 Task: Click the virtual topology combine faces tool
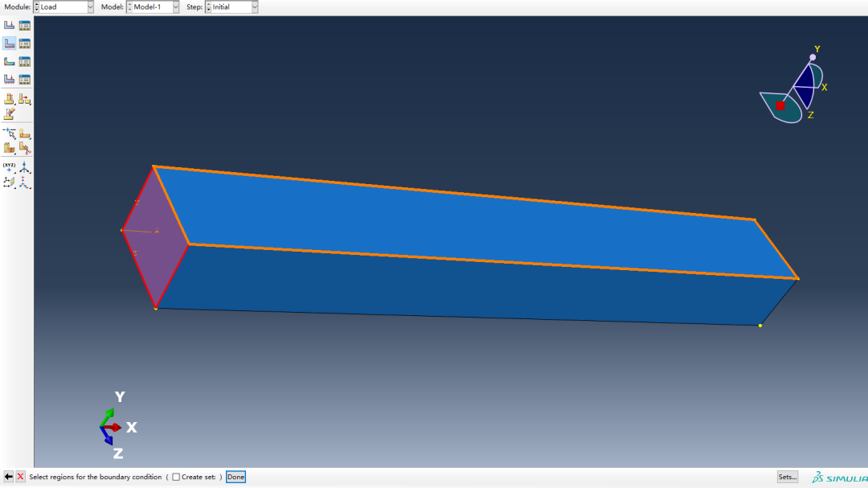10,99
